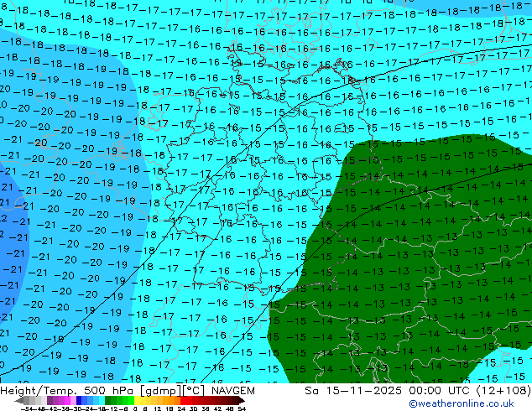Pick the dark blue -30 legend color segment
The width and height of the screenshot is (532, 411).
point(79,400)
